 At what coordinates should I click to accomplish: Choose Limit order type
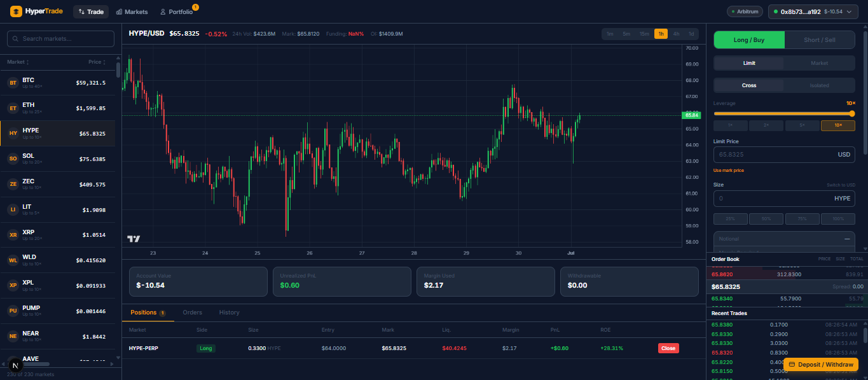(x=749, y=63)
